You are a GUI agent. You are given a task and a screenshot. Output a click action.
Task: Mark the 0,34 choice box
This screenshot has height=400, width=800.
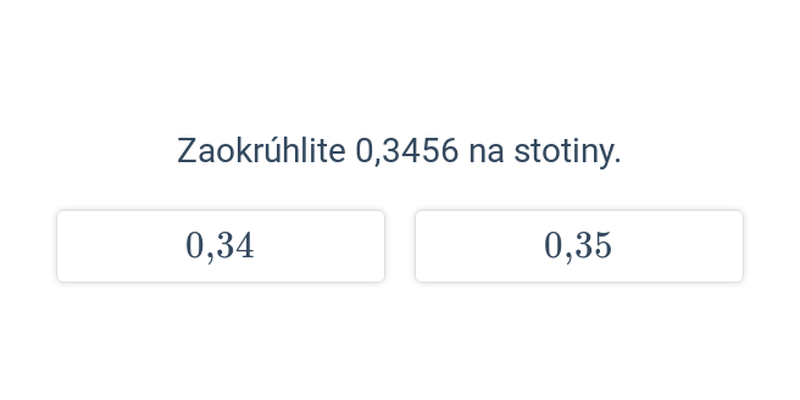[220, 246]
